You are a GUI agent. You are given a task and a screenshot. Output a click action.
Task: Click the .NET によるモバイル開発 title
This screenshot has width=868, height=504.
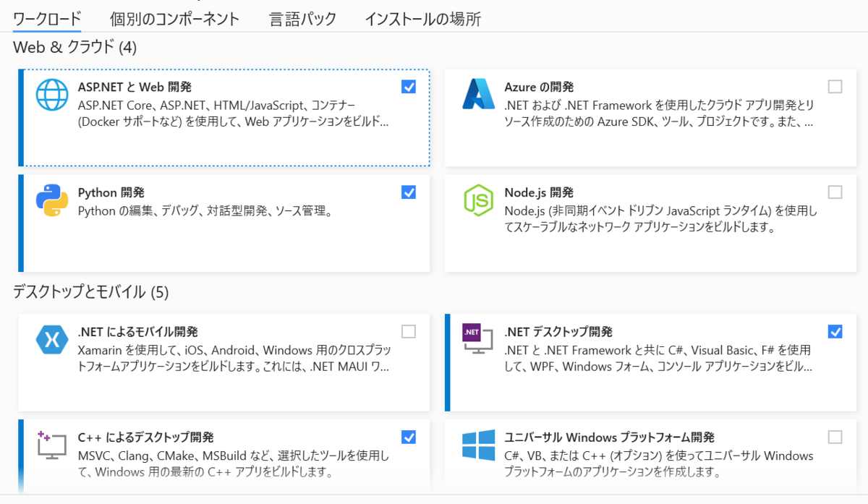[x=137, y=332]
